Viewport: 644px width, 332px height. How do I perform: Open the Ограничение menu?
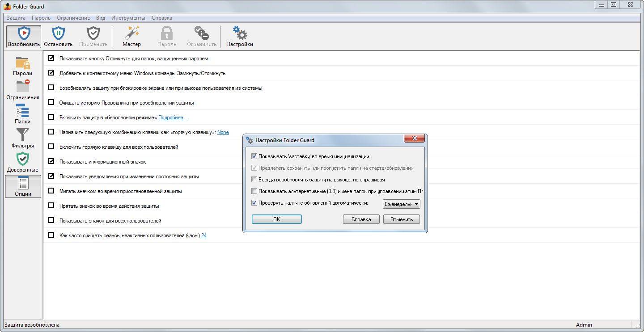(x=73, y=18)
